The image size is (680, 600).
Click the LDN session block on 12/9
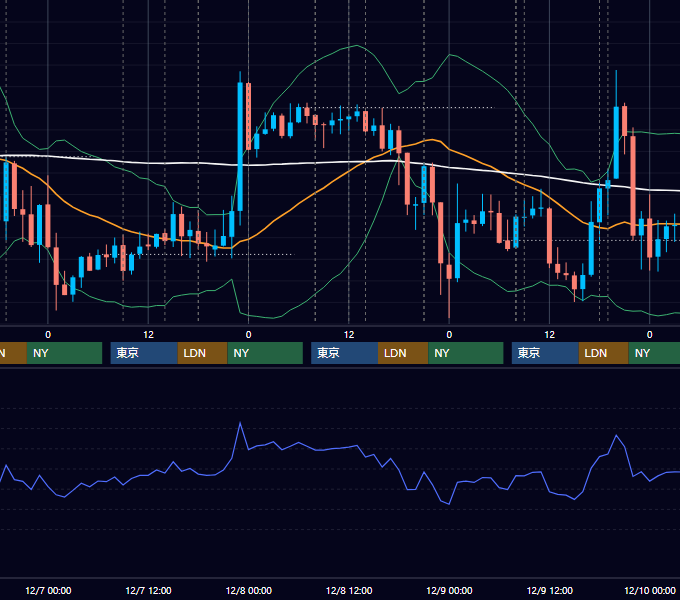pyautogui.click(x=603, y=353)
